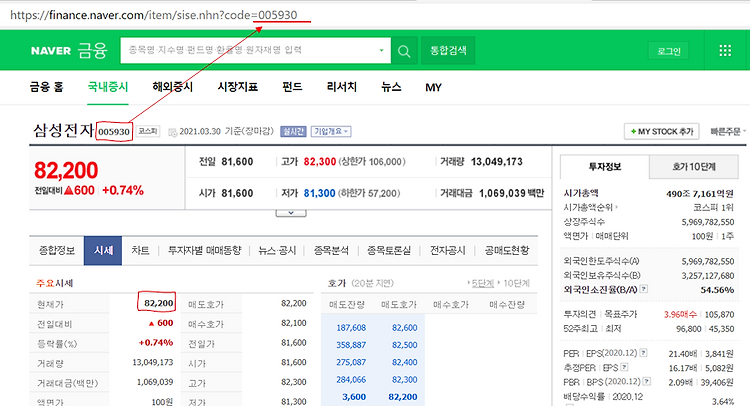Viewport: 750px width, 406px height.
Task: Click the 통합검색 button
Action: pos(448,50)
